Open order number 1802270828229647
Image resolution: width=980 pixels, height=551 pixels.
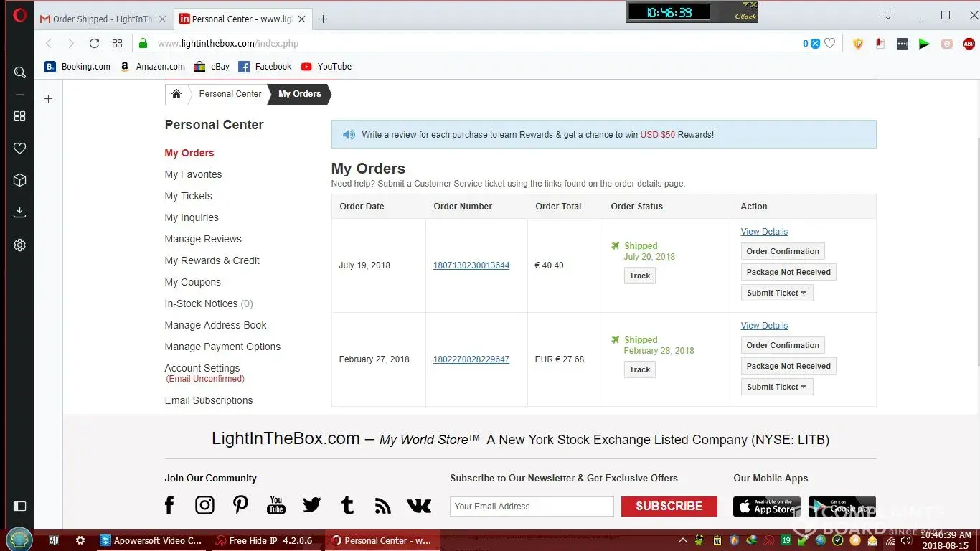tap(471, 359)
